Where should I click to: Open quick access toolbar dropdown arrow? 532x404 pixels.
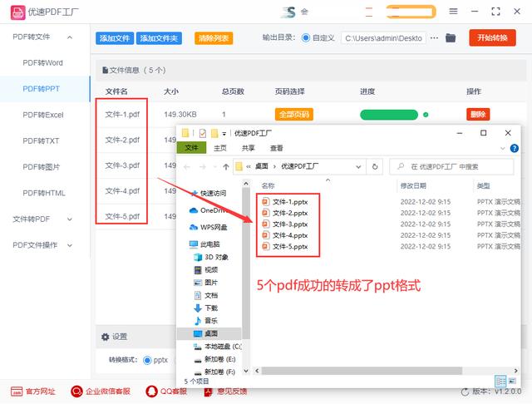224,134
